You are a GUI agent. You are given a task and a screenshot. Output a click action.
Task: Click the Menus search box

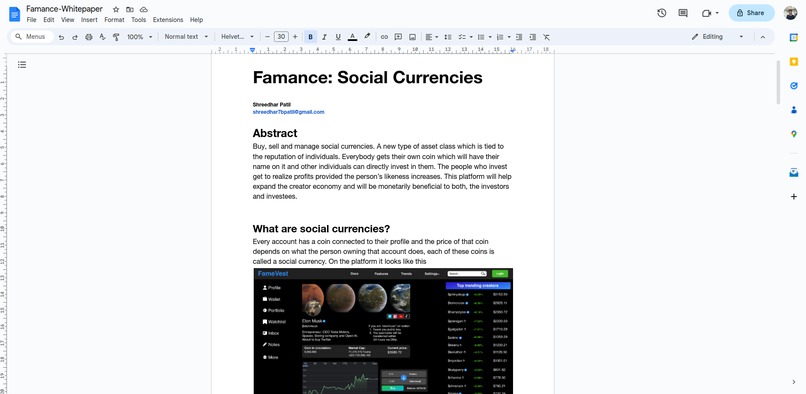pyautogui.click(x=32, y=37)
